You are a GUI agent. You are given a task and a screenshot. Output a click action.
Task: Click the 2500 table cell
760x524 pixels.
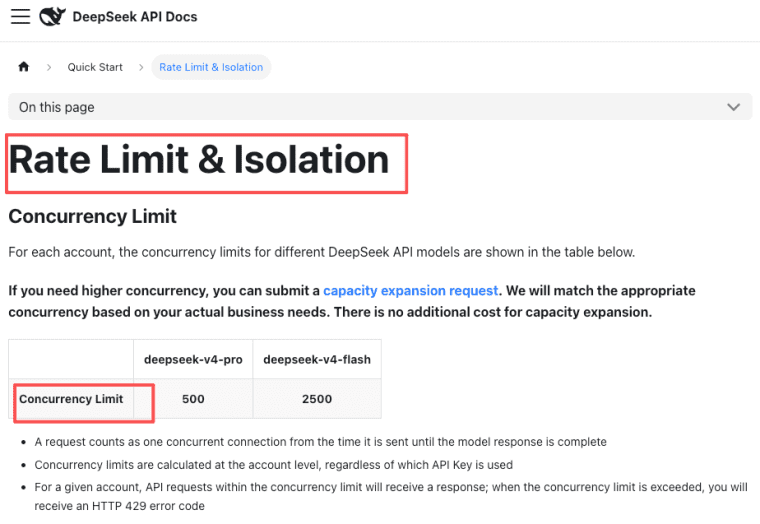point(317,399)
